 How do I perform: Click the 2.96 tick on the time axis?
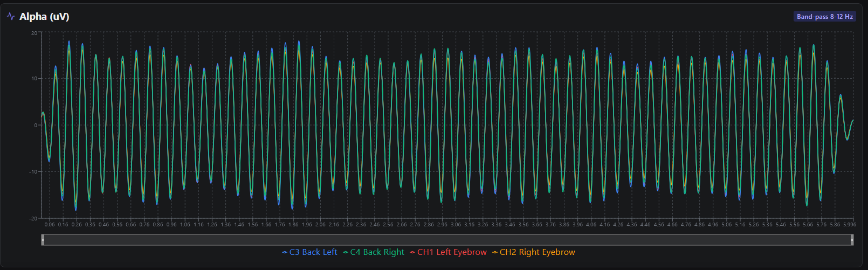[x=442, y=225]
